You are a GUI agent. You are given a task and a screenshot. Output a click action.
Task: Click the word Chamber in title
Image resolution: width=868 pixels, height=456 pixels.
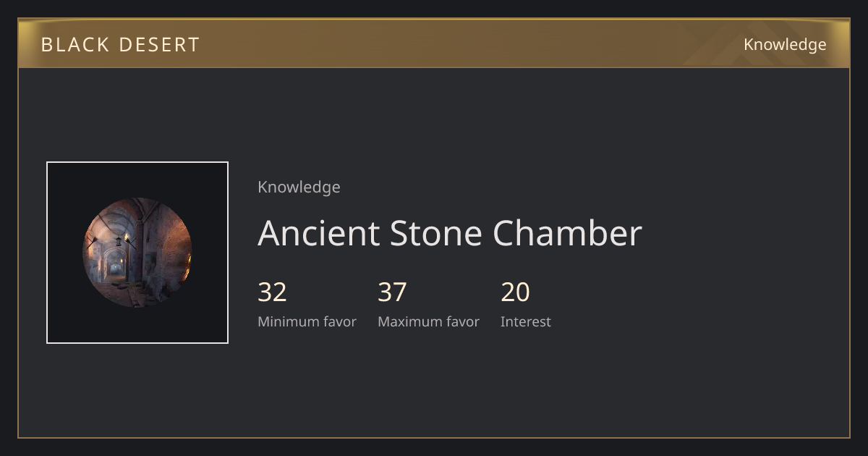pyautogui.click(x=567, y=233)
